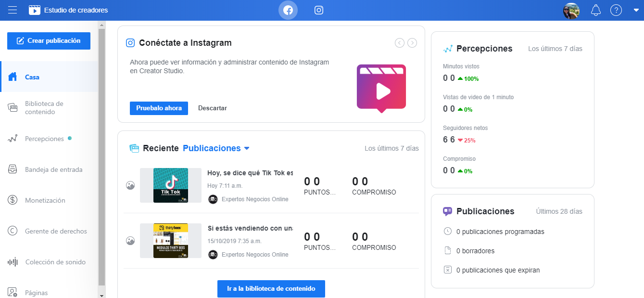Click the sidebar scrollbar down arrow
The height and width of the screenshot is (298, 644).
tap(101, 295)
